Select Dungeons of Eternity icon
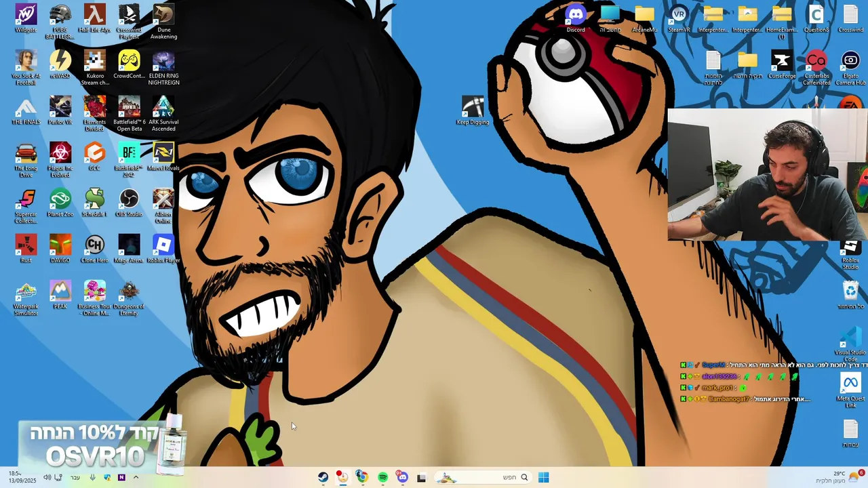 [129, 298]
